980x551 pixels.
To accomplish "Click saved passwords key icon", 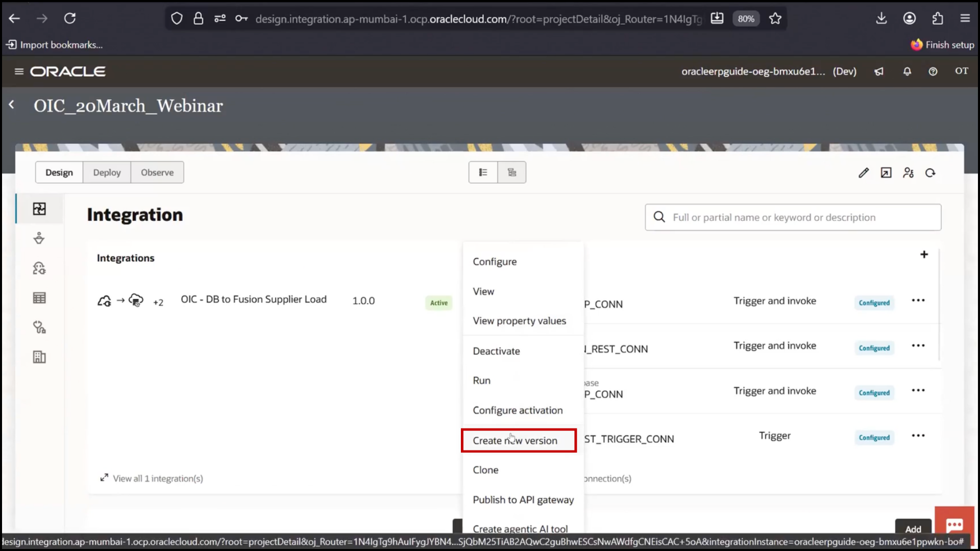I will [x=241, y=19].
